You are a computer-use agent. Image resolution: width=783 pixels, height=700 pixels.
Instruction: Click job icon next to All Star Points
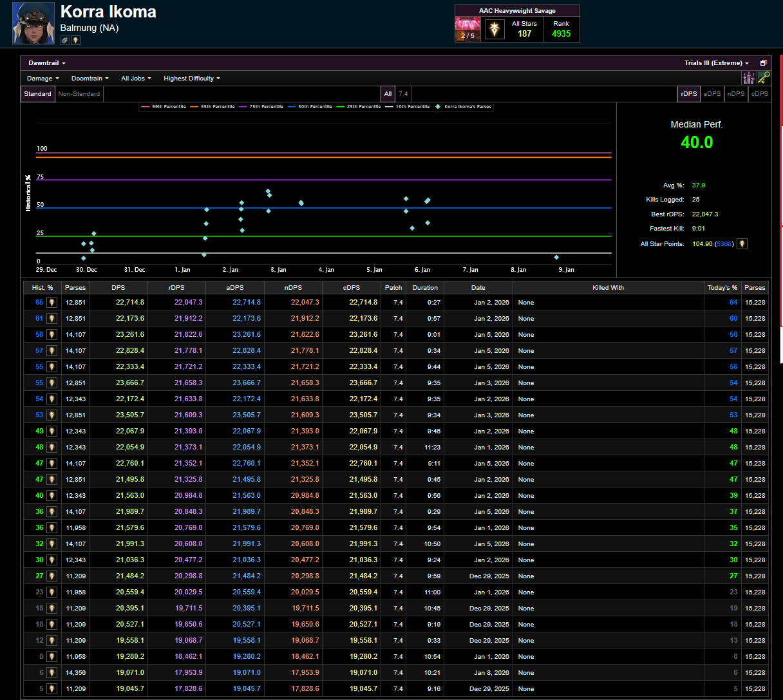point(742,243)
